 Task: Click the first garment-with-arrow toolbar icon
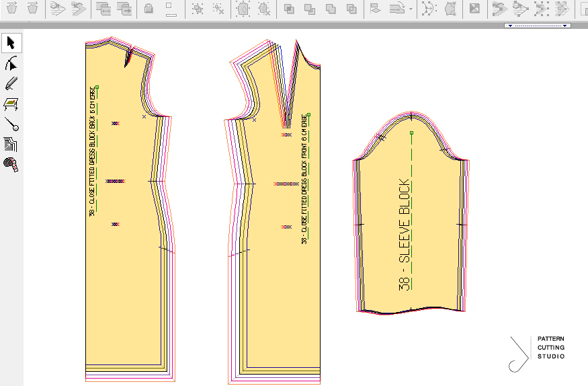click(x=12, y=8)
